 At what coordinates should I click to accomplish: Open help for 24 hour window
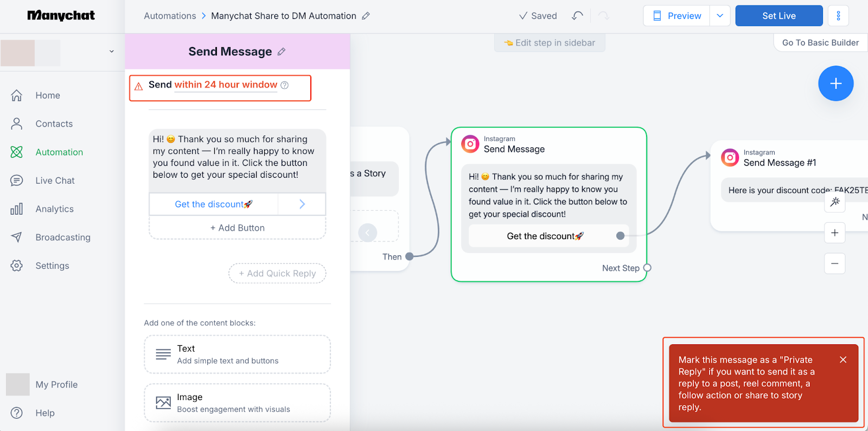[285, 85]
